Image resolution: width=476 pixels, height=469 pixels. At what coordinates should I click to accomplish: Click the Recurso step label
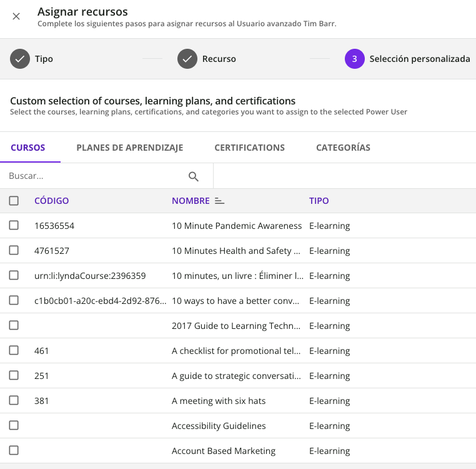[219, 59]
